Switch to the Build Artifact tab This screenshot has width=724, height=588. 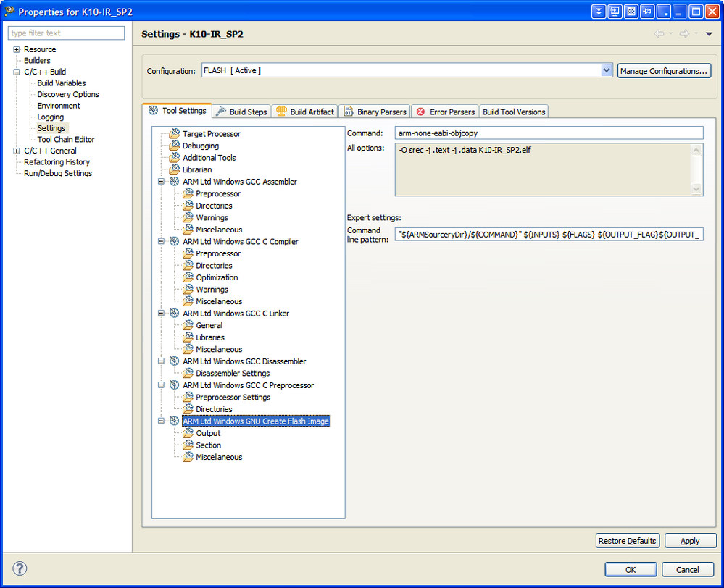(x=304, y=112)
